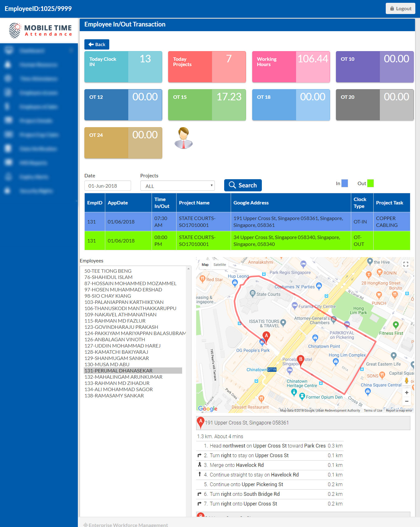The height and width of the screenshot is (527, 420).
Task: Click the Google logo on the map
Action: point(208,409)
